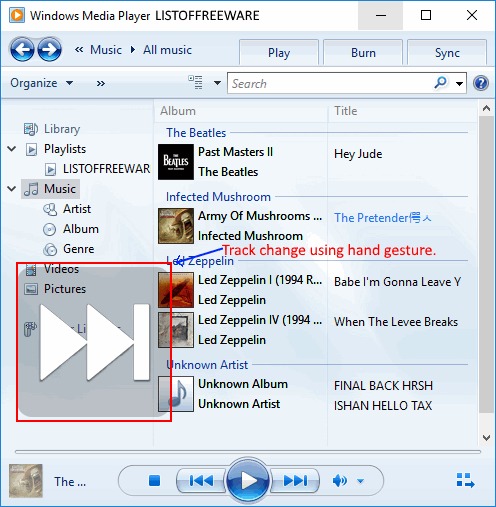Click the Library icon in navigation pane

(31, 129)
